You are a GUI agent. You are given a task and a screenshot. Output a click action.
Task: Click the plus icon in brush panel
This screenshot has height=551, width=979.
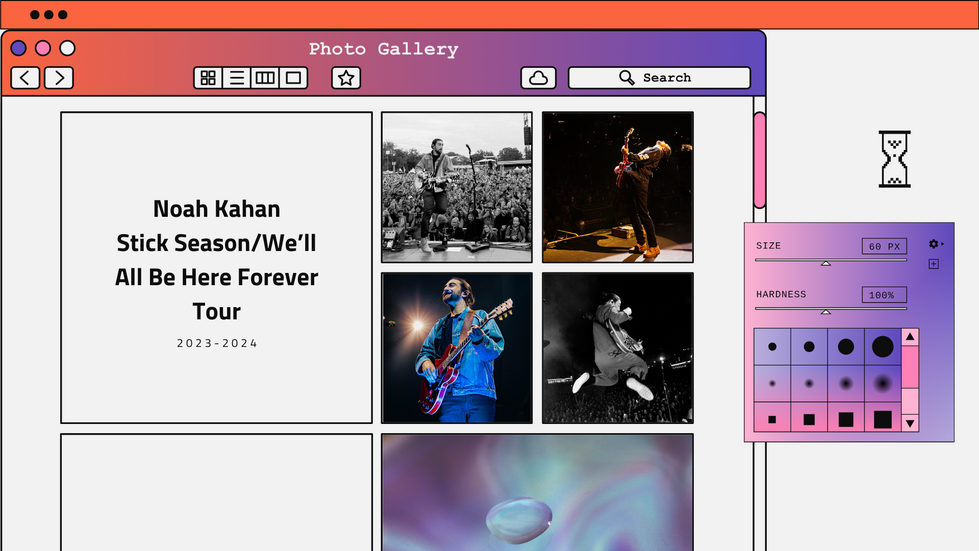[933, 264]
